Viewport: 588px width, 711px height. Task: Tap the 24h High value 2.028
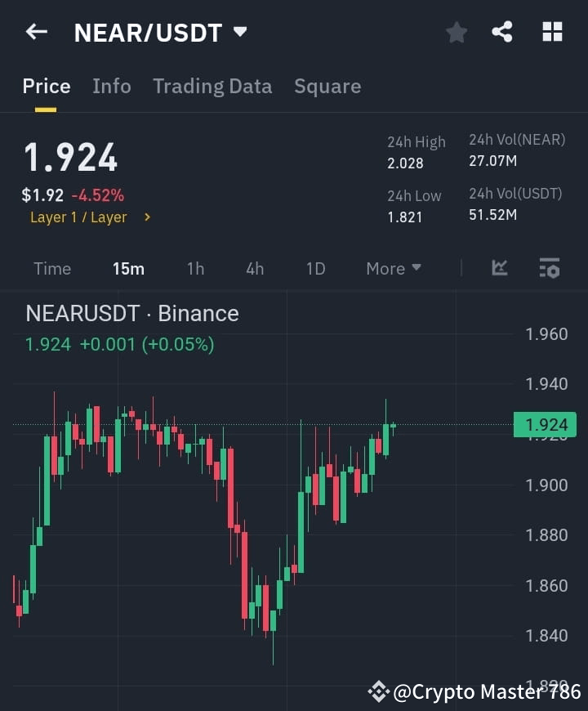405,163
